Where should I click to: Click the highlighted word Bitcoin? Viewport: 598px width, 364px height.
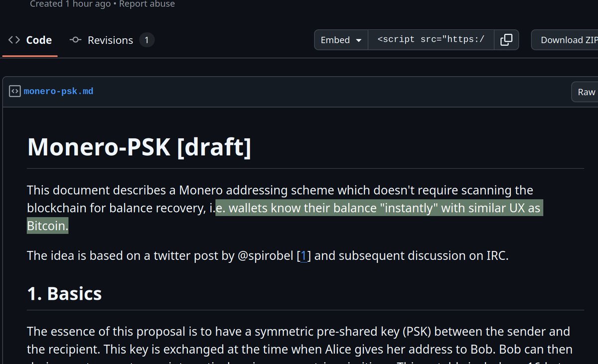(x=47, y=226)
